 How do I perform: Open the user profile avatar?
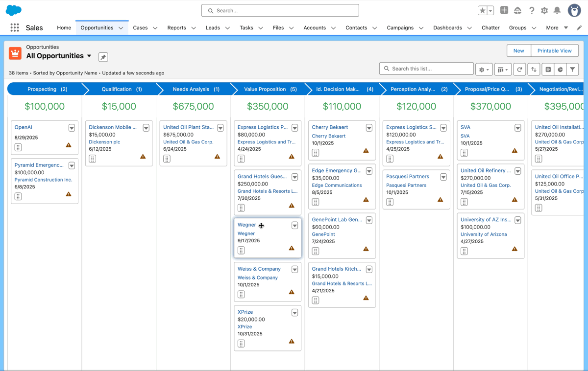(x=574, y=10)
